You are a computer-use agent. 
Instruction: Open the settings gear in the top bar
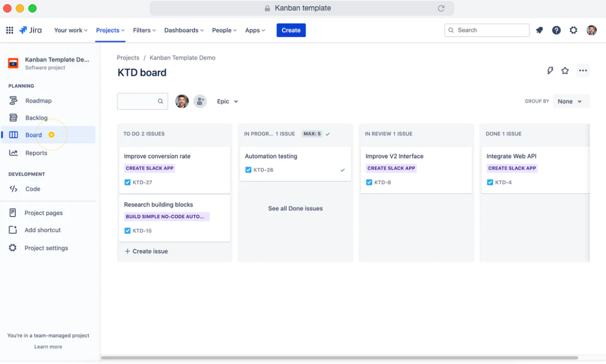573,30
